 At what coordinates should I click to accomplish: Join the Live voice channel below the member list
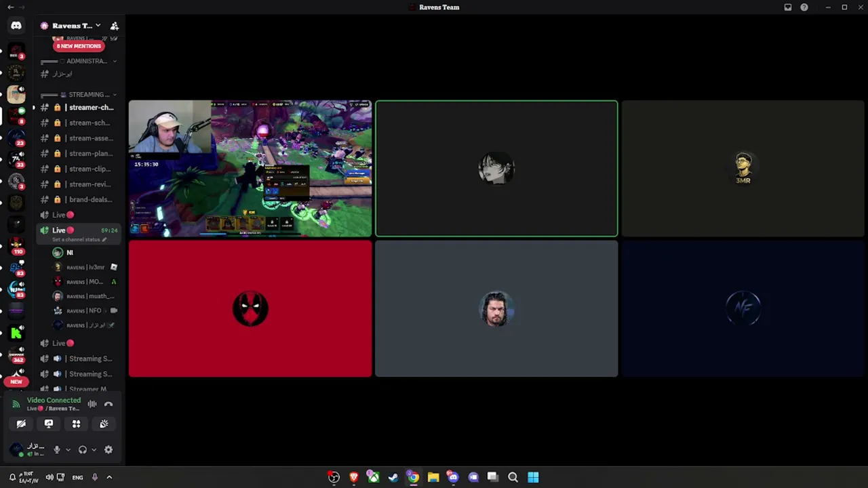(79, 343)
